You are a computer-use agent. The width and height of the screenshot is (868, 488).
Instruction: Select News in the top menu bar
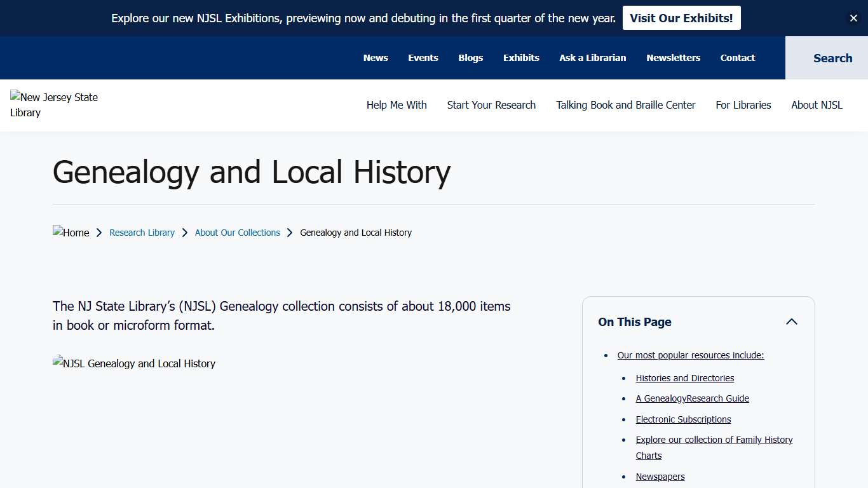click(376, 58)
